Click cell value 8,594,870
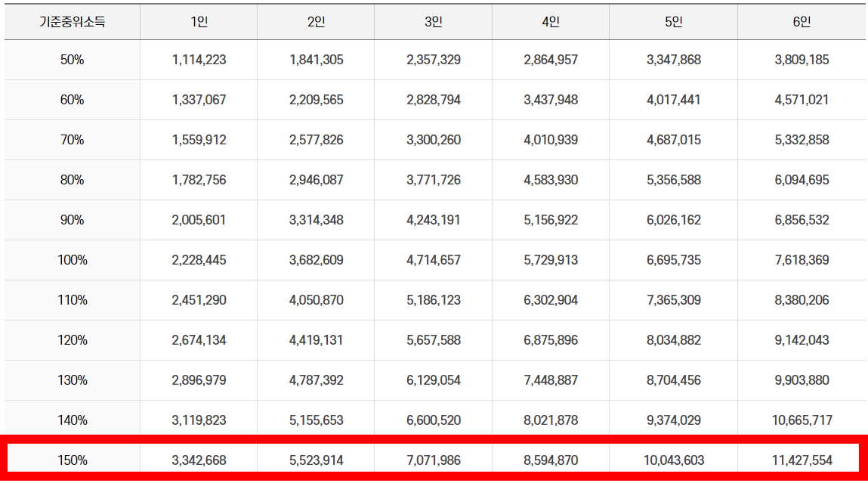The image size is (868, 483). [x=551, y=460]
